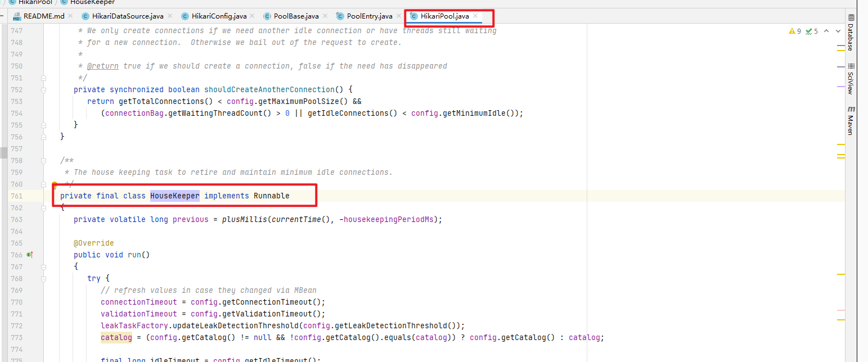
Task: Activate the HikariPool.java tab
Action: tap(444, 16)
